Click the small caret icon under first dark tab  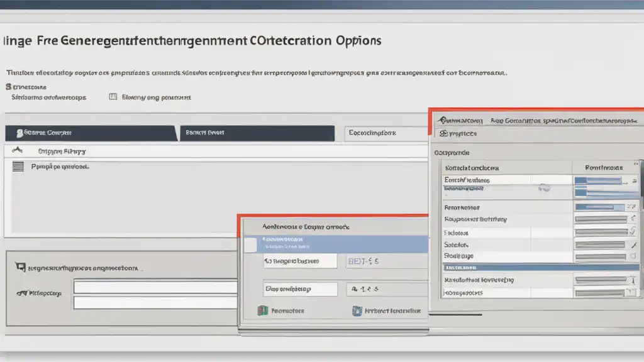[x=18, y=151]
